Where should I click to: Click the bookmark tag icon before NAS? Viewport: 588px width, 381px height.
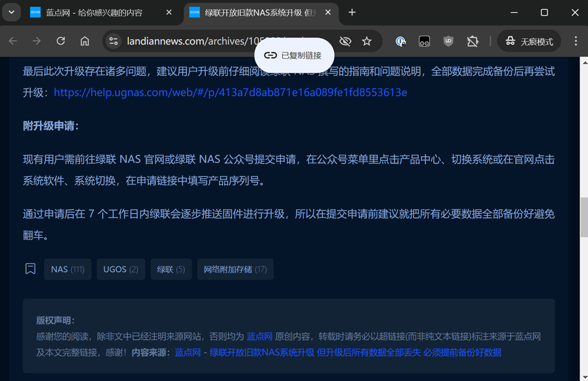click(x=30, y=269)
